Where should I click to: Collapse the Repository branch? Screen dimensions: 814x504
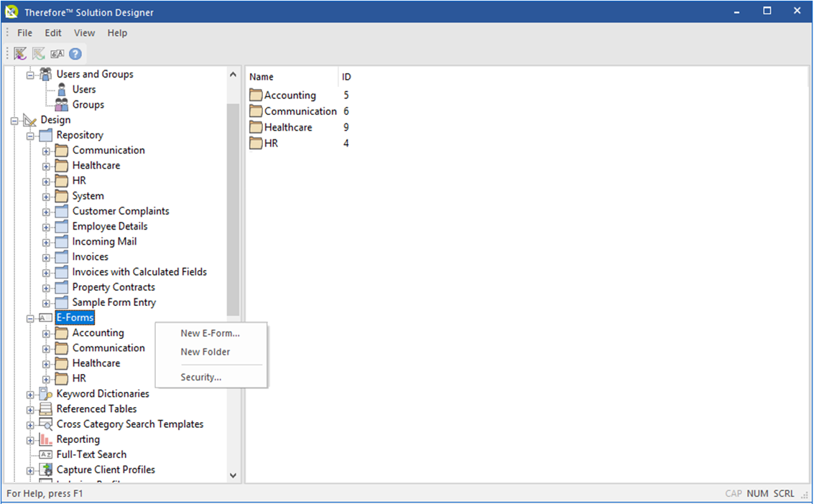click(x=29, y=134)
